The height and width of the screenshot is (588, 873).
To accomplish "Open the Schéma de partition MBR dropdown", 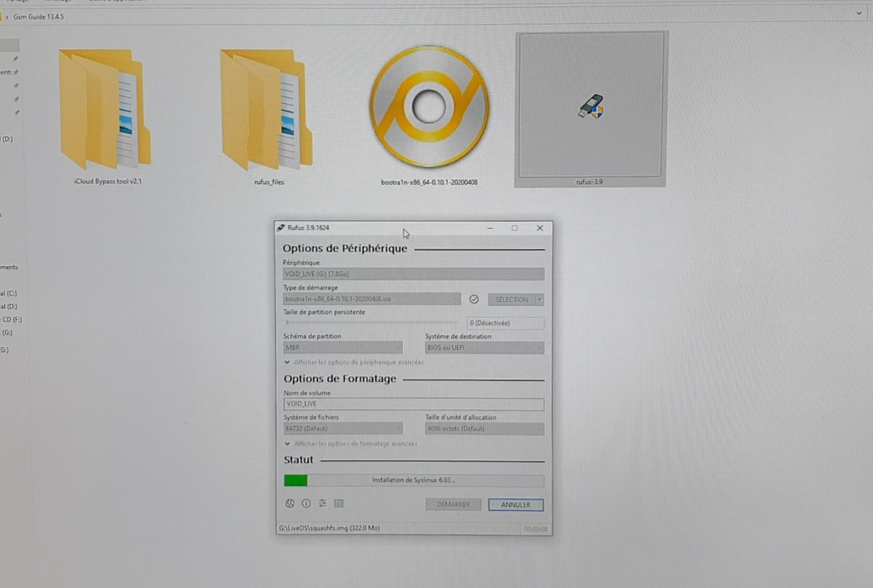I will pyautogui.click(x=343, y=347).
